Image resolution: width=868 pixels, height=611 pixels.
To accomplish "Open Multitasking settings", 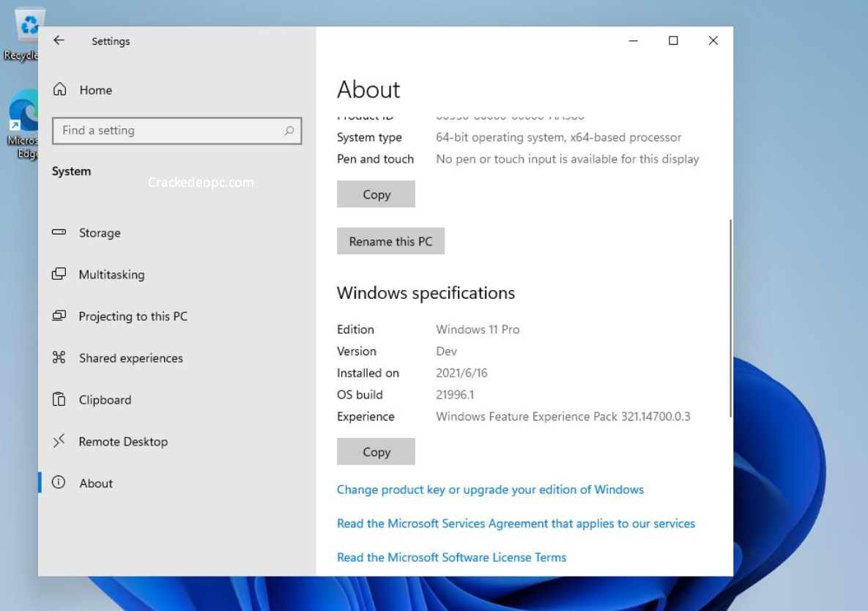I will click(x=111, y=275).
